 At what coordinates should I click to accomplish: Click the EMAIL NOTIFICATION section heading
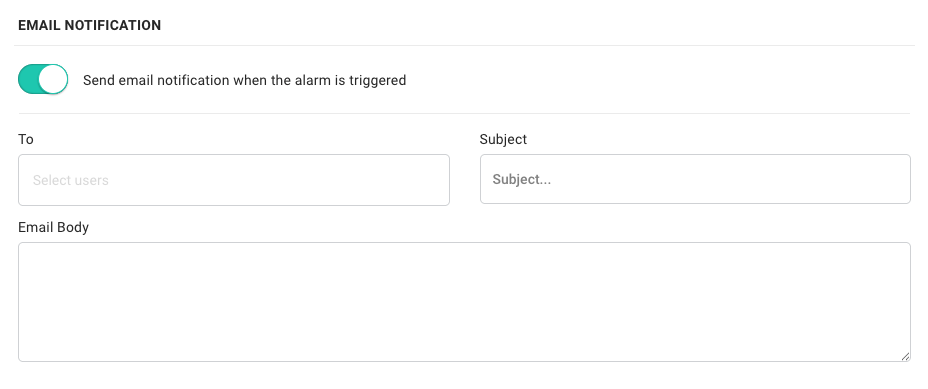click(89, 25)
